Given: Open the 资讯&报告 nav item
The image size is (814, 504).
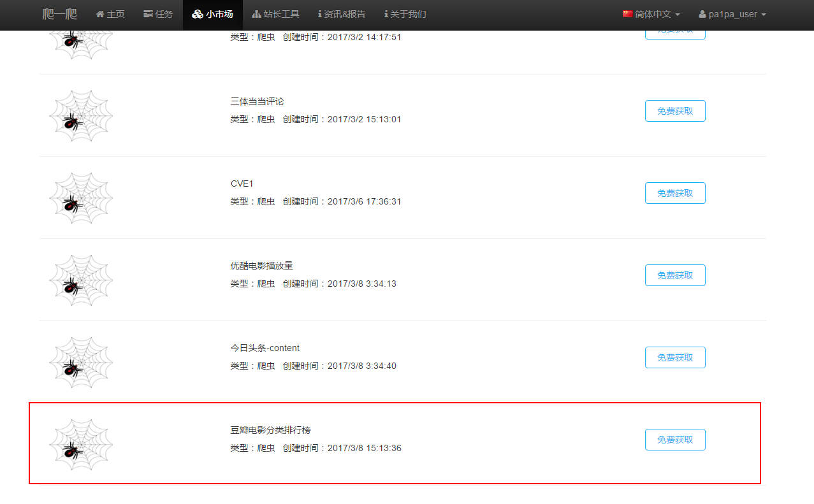Looking at the screenshot, I should pyautogui.click(x=342, y=14).
